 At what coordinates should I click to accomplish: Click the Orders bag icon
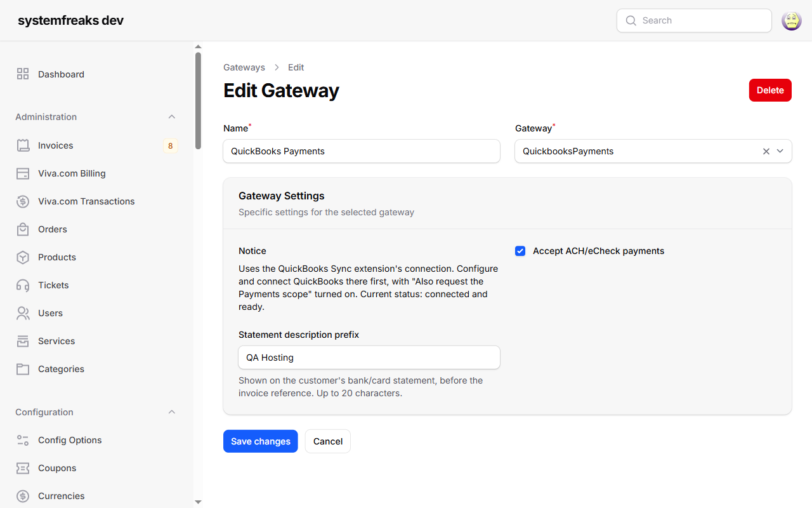point(23,229)
